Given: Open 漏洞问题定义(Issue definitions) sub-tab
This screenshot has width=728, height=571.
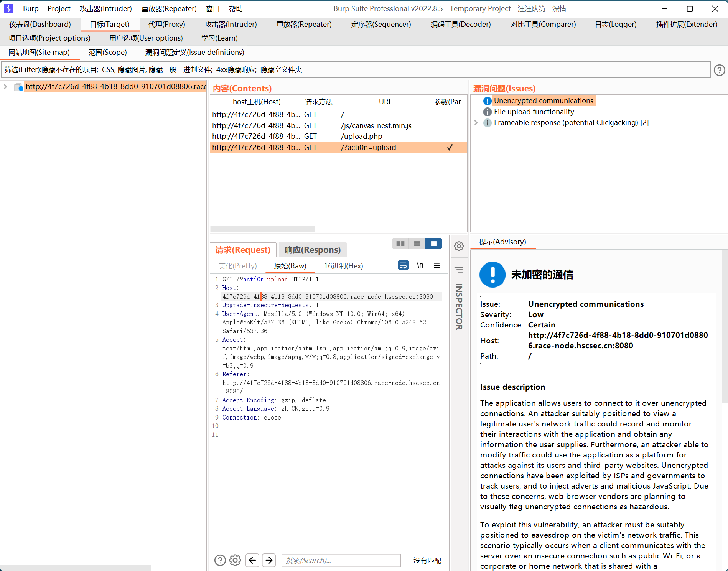Looking at the screenshot, I should [195, 53].
